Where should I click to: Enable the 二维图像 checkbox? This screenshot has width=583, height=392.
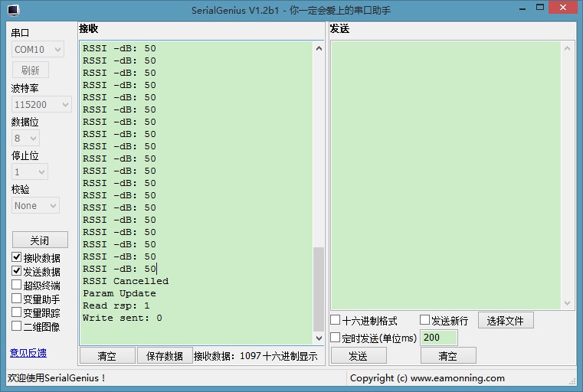click(x=16, y=326)
